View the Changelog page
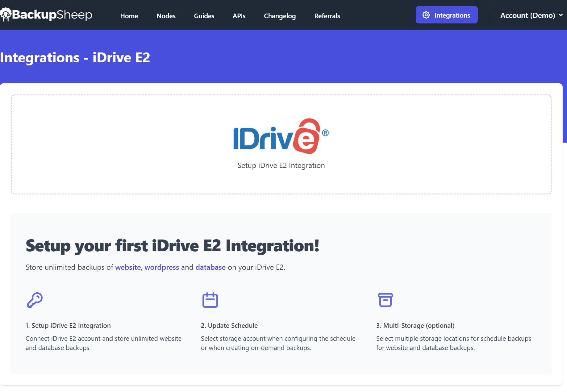 [280, 16]
